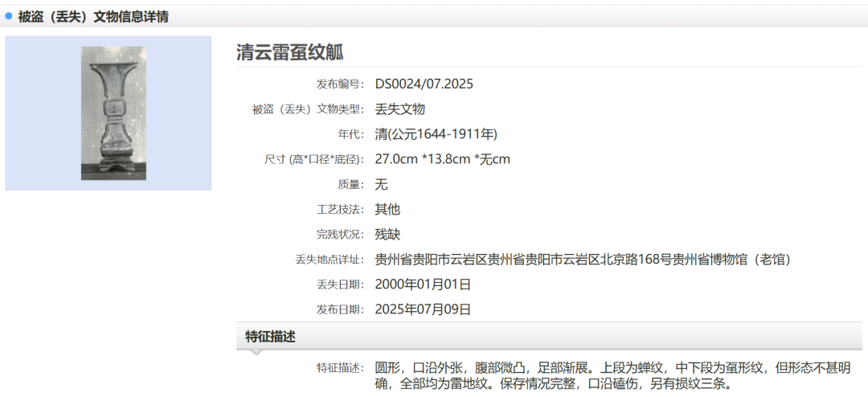
Task: Click the small triangle pointer under the 特征描述 header
Action: pos(255,351)
